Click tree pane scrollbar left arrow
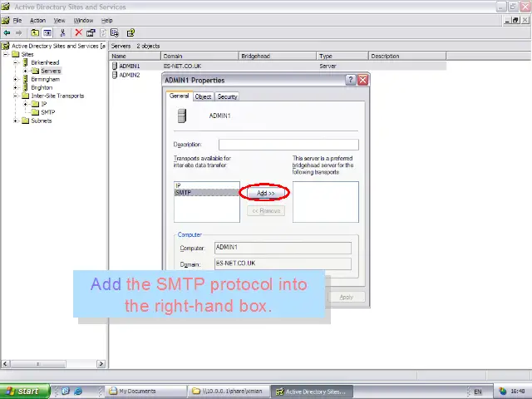The height and width of the screenshot is (399, 532). pos(5,364)
